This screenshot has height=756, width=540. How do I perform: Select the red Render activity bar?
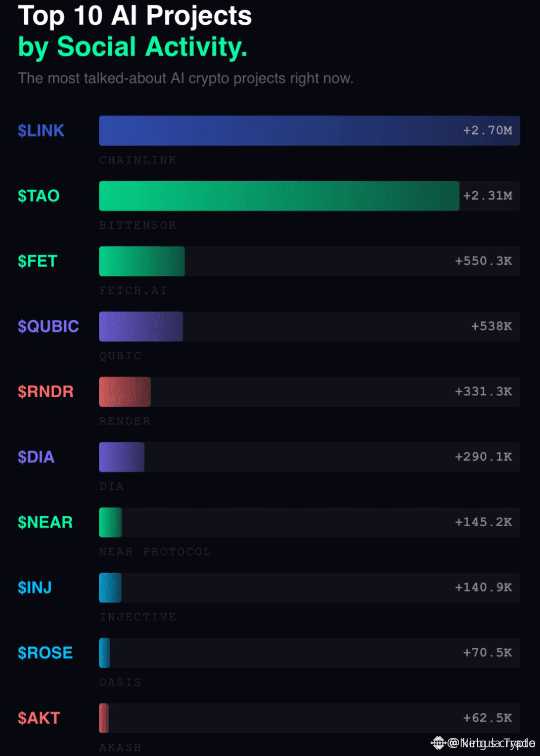coord(124,392)
